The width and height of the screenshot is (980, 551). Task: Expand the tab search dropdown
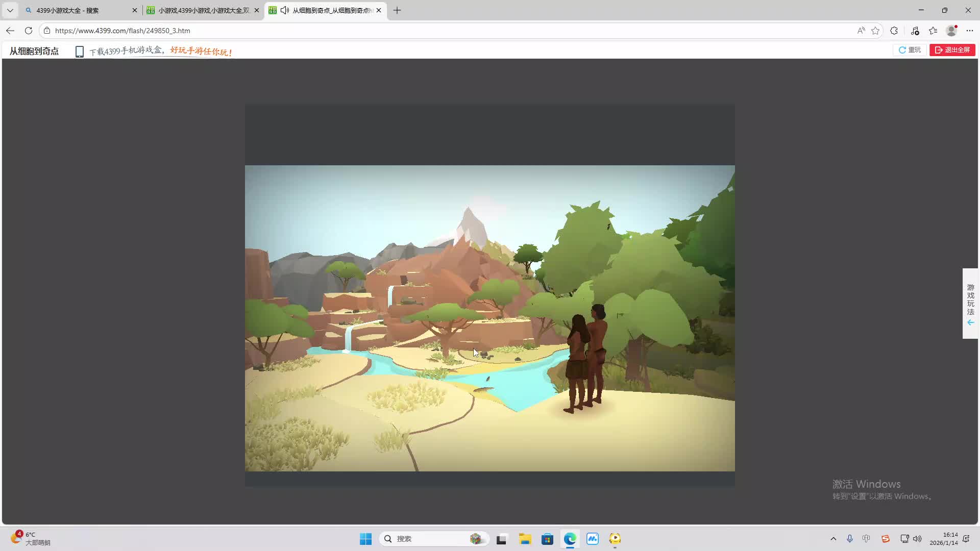[10, 10]
